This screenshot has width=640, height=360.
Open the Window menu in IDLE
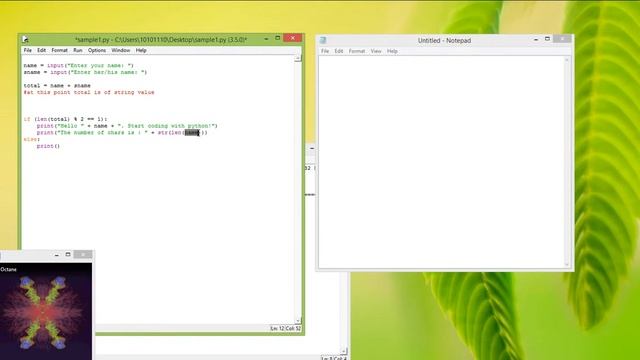(x=120, y=50)
